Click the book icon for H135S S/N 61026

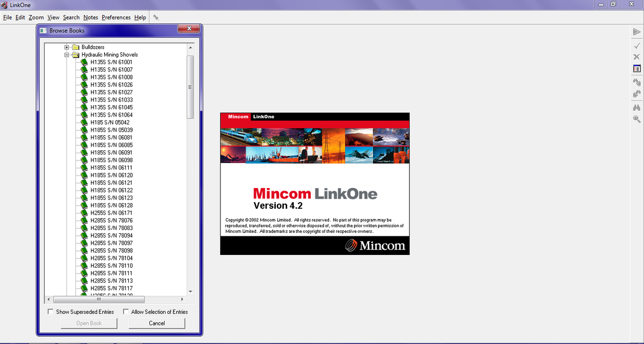coord(84,85)
